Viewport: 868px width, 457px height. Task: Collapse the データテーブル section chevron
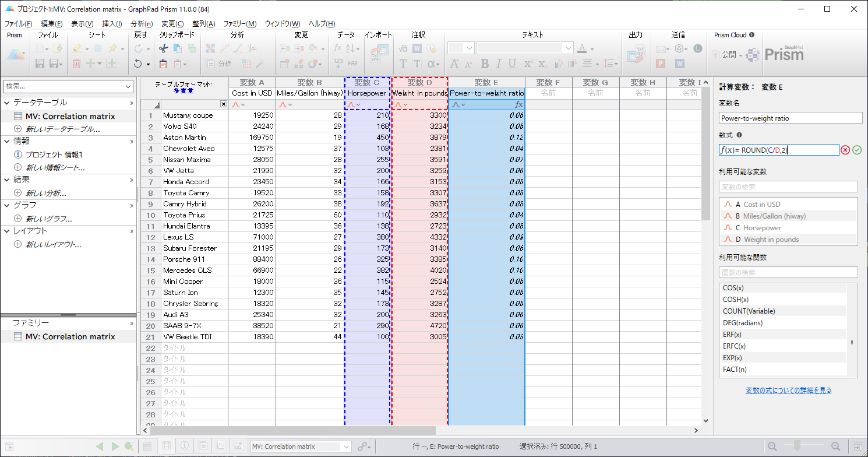point(131,103)
